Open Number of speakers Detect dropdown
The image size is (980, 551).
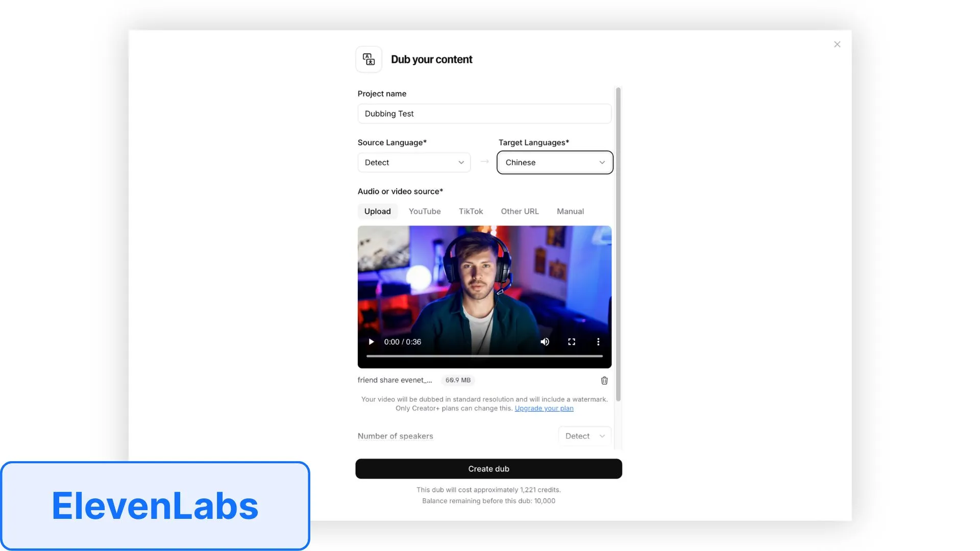click(585, 436)
